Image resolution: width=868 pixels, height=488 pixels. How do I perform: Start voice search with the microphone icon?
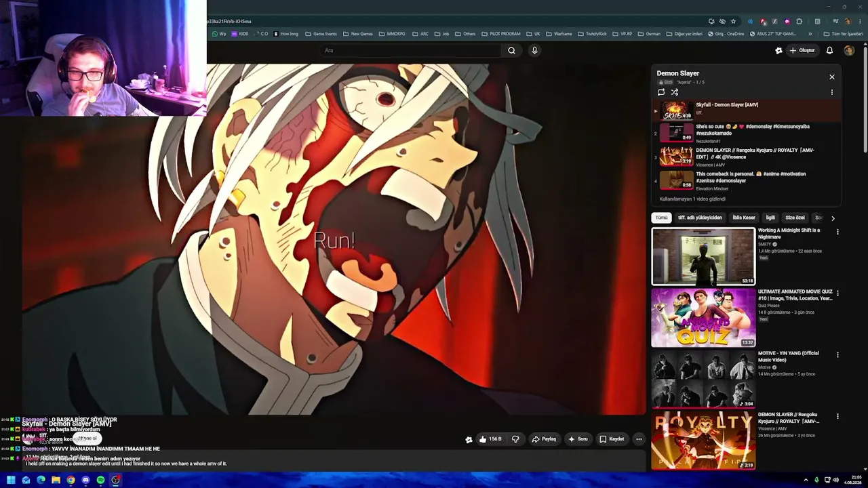(x=534, y=50)
